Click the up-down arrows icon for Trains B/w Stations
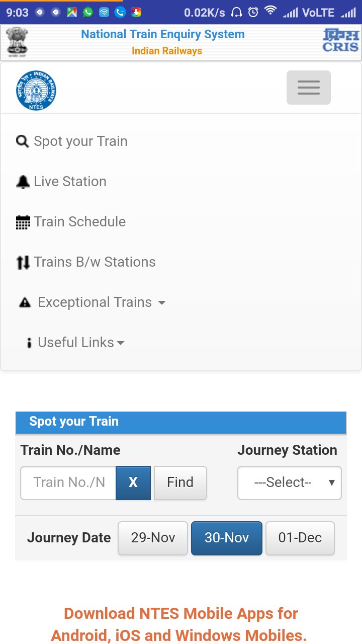 coord(23,262)
